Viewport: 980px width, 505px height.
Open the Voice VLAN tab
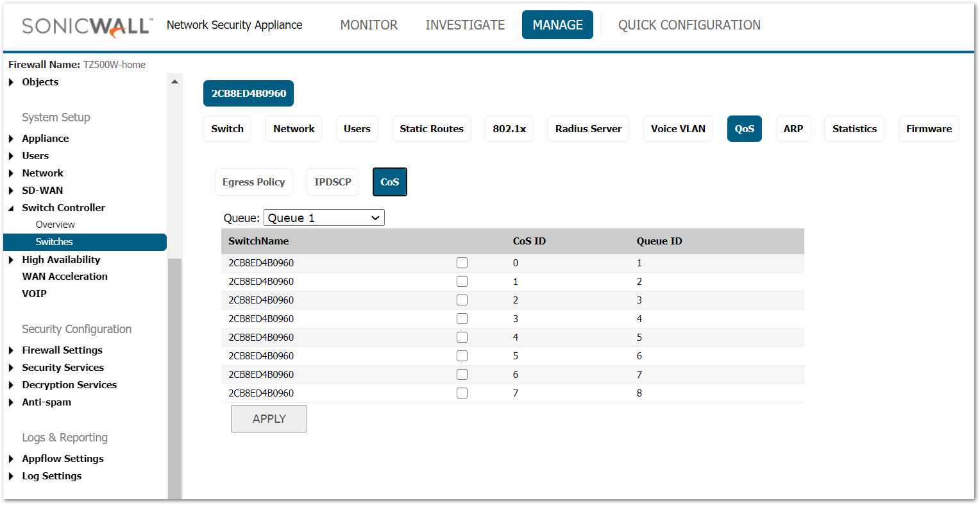678,128
